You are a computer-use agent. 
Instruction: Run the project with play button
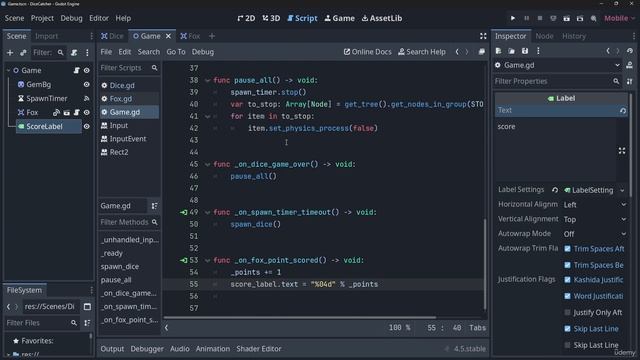click(513, 18)
